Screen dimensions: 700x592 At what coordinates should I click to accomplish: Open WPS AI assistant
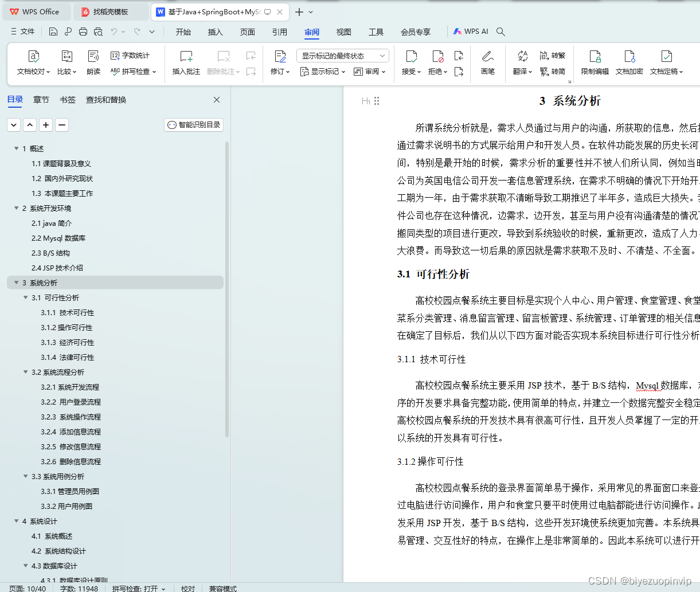[x=471, y=32]
